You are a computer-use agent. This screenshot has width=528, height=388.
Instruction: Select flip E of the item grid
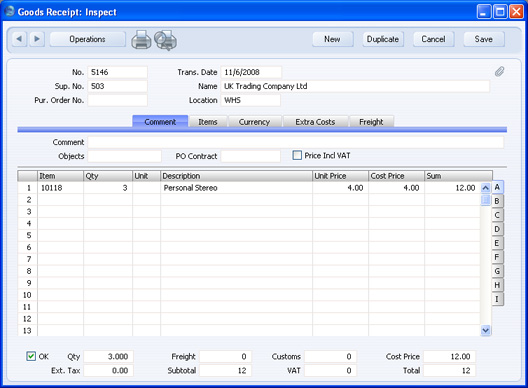pos(497,243)
